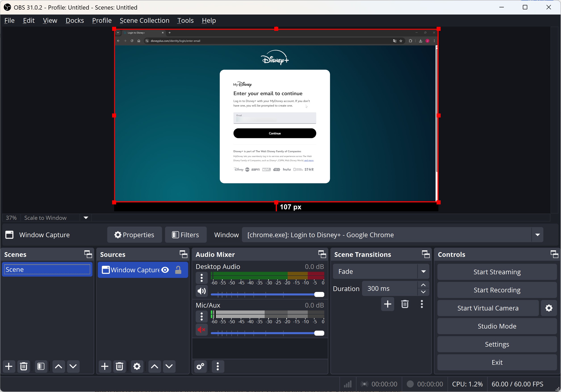Open the Docks menu

coord(75,21)
